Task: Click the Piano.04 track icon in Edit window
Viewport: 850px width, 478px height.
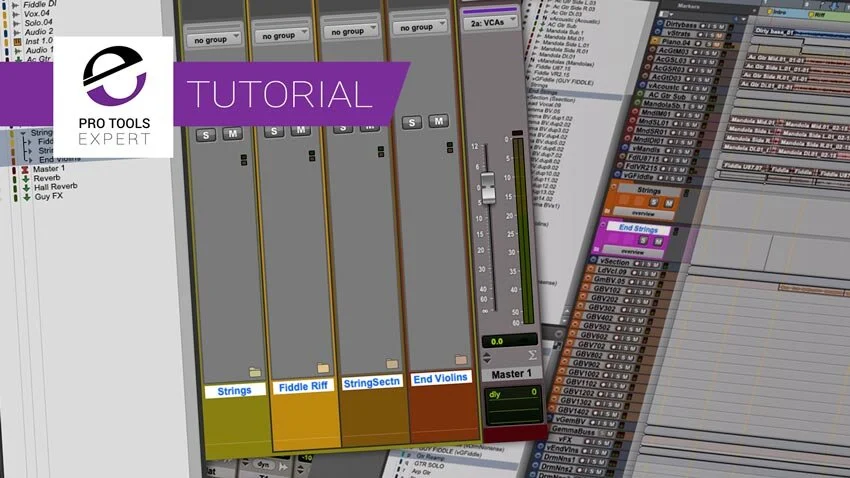Action: tap(655, 41)
